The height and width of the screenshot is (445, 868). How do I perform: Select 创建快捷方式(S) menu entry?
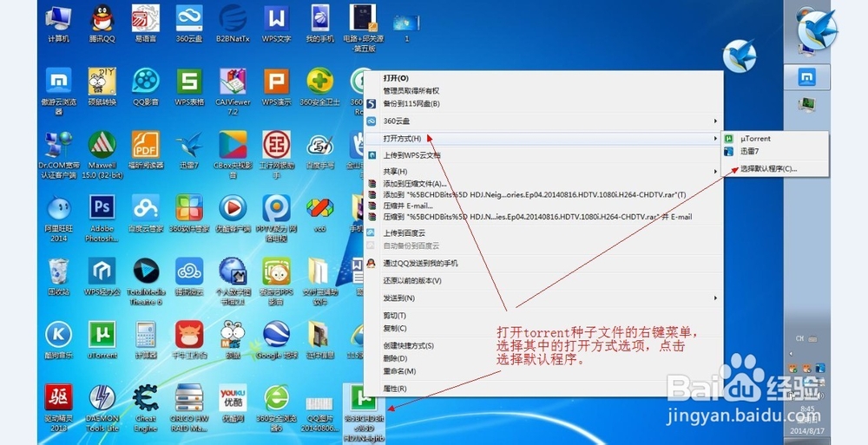543,345
